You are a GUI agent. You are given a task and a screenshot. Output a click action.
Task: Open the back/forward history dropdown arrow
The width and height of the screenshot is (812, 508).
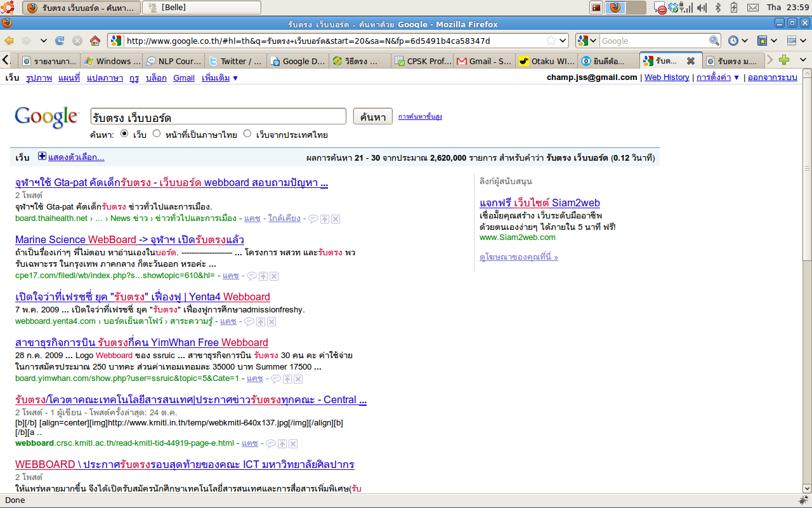(x=44, y=41)
